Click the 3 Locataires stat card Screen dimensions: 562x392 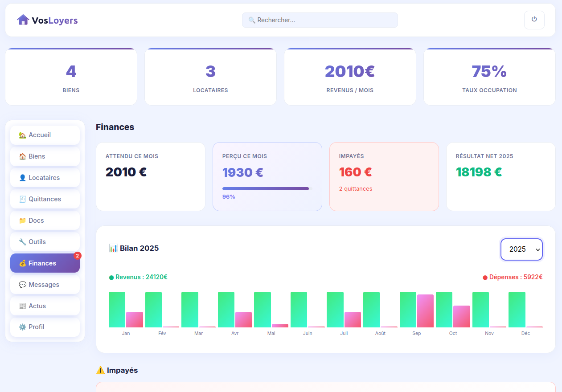click(x=210, y=77)
